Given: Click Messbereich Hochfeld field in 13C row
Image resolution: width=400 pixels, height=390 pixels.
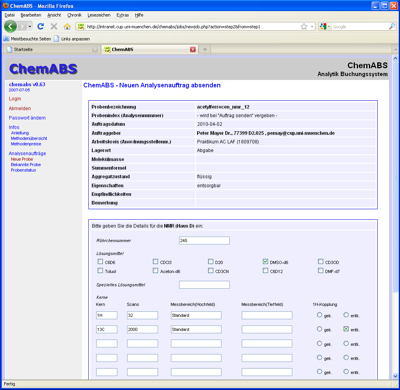Looking at the screenshot, I should (x=196, y=329).
